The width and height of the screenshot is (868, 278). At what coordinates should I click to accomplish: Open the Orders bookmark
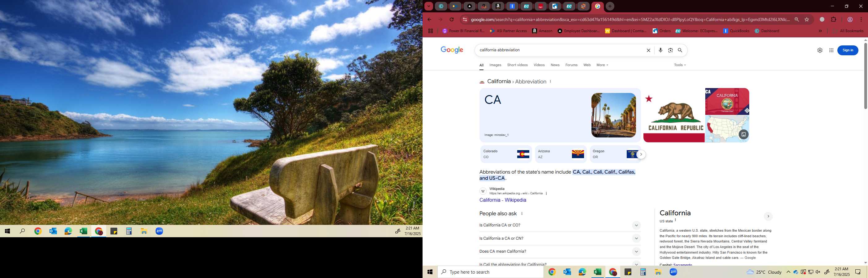click(x=661, y=31)
